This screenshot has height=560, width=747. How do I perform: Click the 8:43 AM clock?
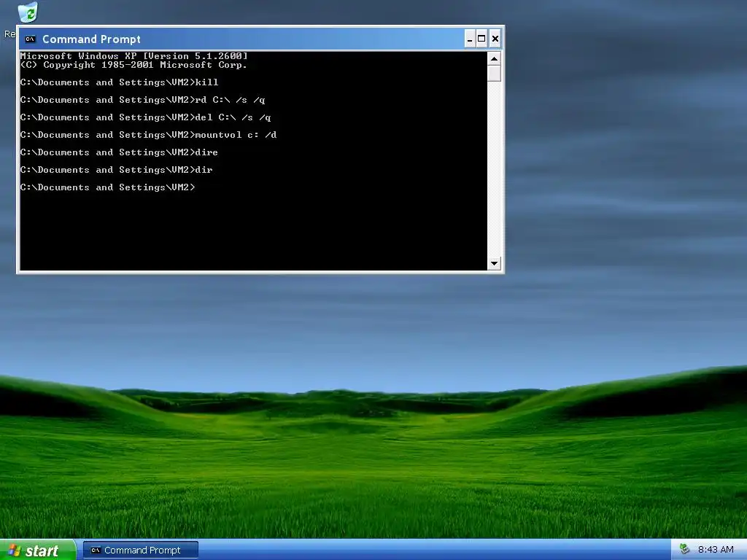[x=716, y=550]
